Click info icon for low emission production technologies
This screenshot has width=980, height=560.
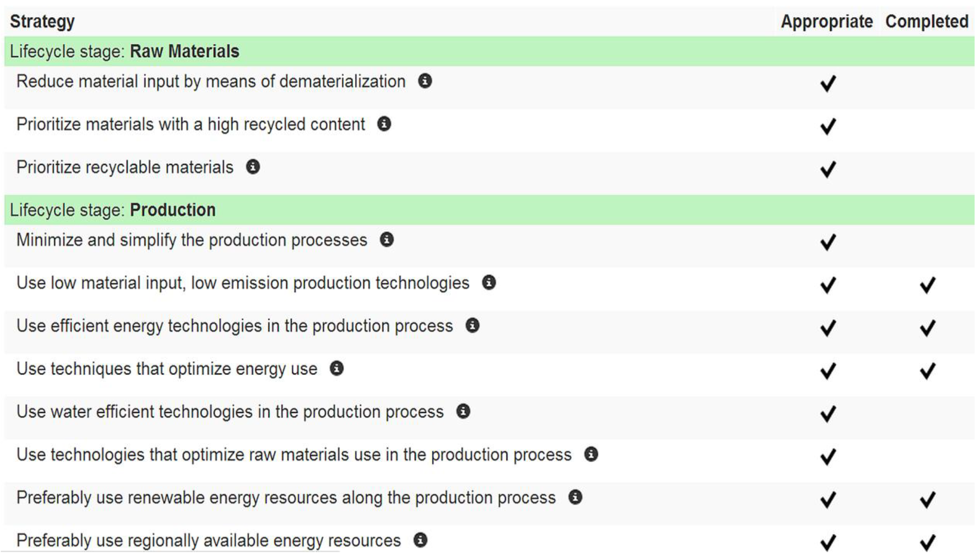click(x=489, y=283)
